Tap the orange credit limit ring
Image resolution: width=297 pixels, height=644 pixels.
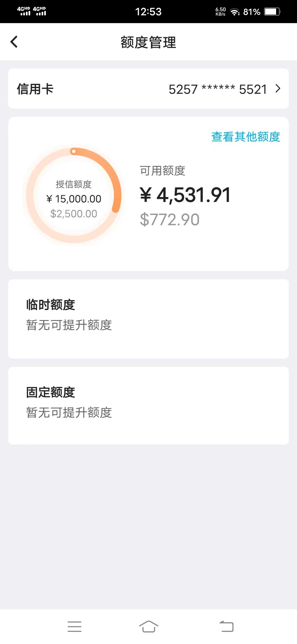point(74,195)
